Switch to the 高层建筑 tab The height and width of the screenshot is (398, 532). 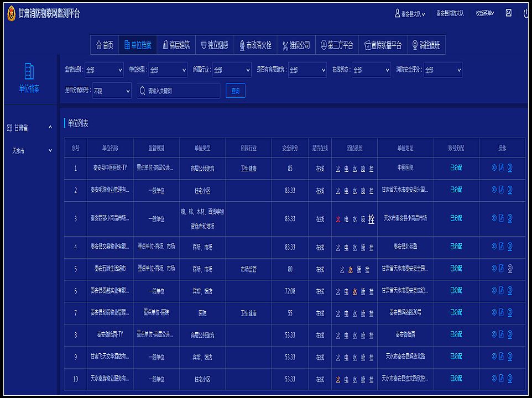(176, 45)
